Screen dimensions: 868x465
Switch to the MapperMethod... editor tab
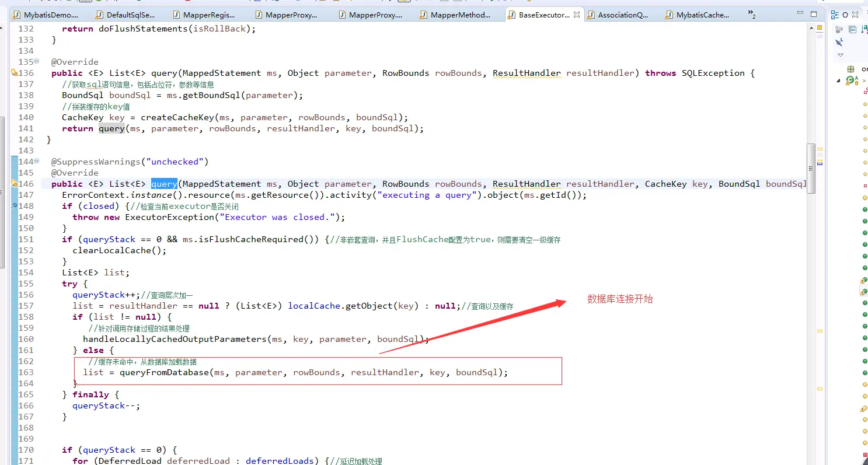[x=455, y=15]
